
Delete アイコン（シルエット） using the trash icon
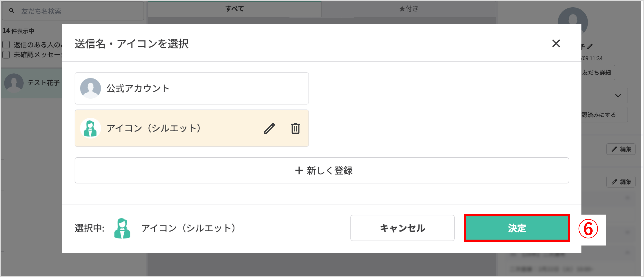pos(295,128)
